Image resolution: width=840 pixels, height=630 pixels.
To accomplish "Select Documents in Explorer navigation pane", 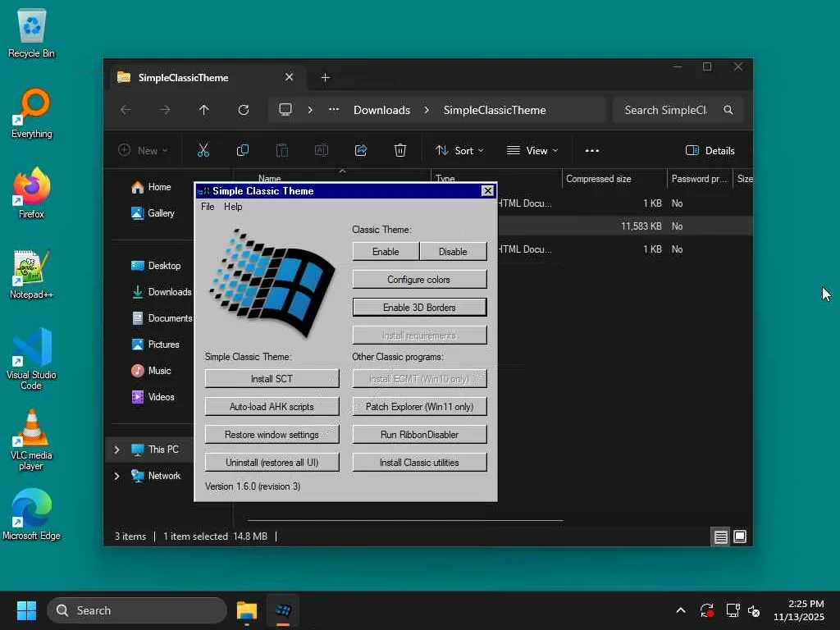I will (162, 318).
